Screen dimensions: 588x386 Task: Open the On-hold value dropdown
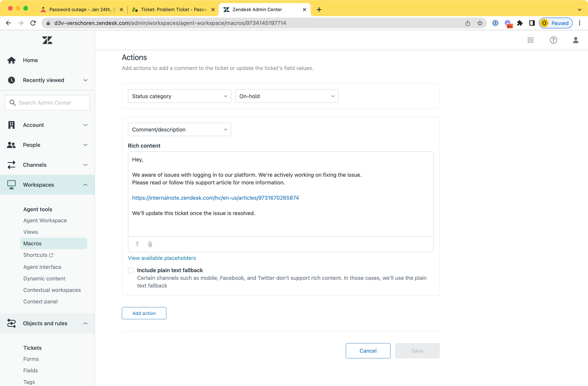(x=287, y=96)
